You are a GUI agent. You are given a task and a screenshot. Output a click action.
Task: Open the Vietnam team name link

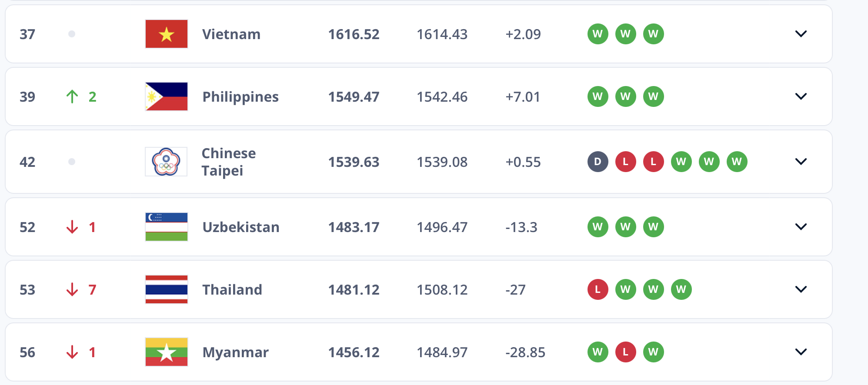[x=231, y=34]
